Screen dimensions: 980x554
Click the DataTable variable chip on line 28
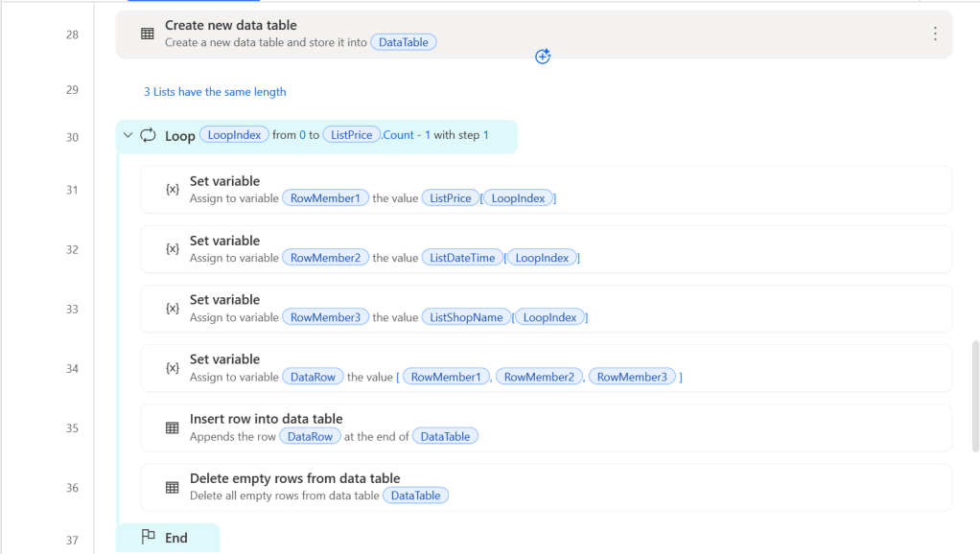tap(403, 42)
